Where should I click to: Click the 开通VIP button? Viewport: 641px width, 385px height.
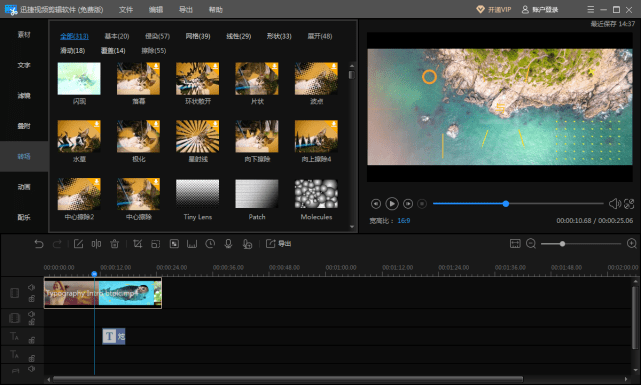(494, 9)
